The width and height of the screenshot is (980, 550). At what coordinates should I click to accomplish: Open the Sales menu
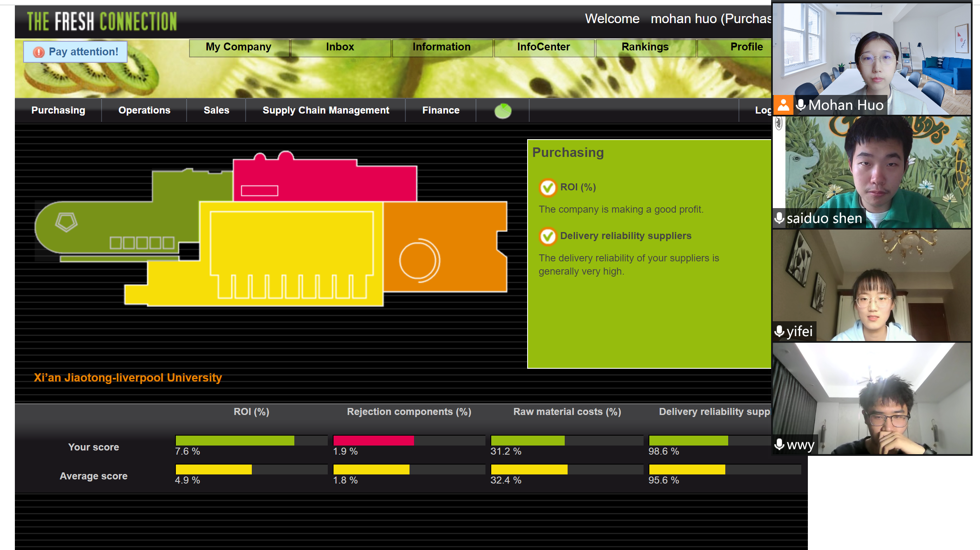[216, 110]
